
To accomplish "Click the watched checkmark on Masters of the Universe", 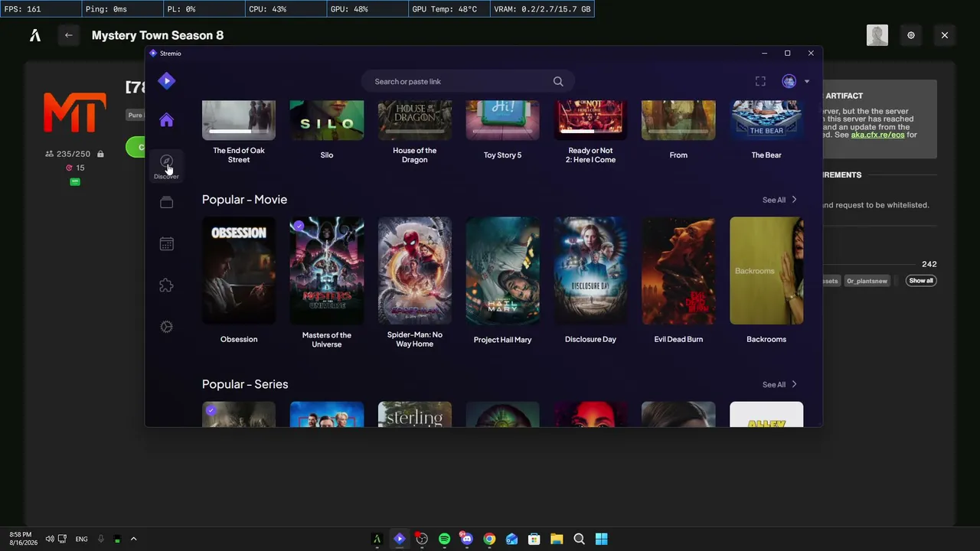I will (x=299, y=226).
